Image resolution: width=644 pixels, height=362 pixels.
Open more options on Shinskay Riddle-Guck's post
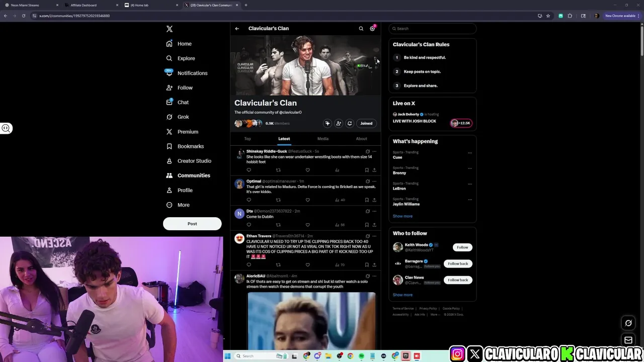(x=374, y=151)
